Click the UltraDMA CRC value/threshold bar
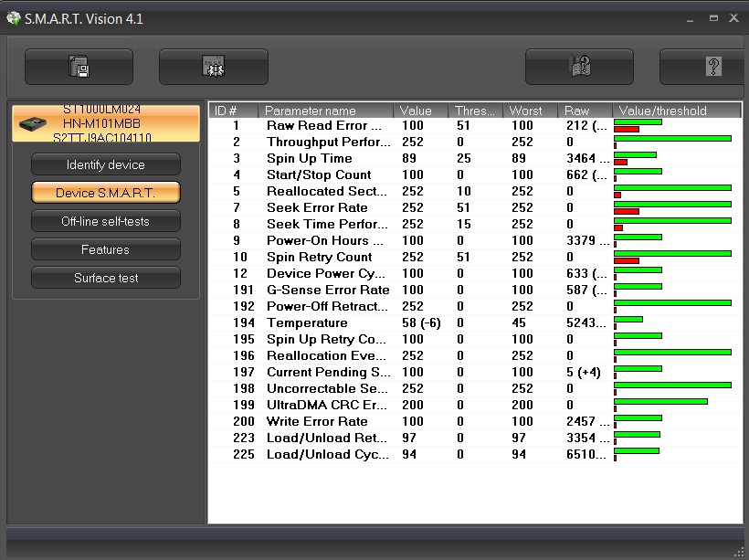This screenshot has height=560, width=749. pos(660,406)
